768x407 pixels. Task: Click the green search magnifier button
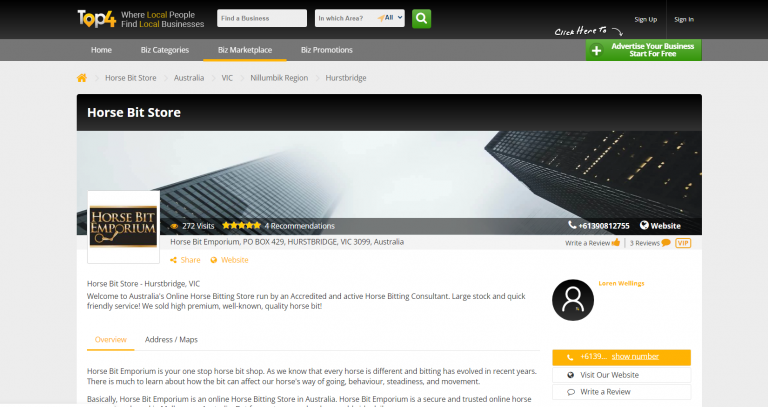[x=421, y=18]
